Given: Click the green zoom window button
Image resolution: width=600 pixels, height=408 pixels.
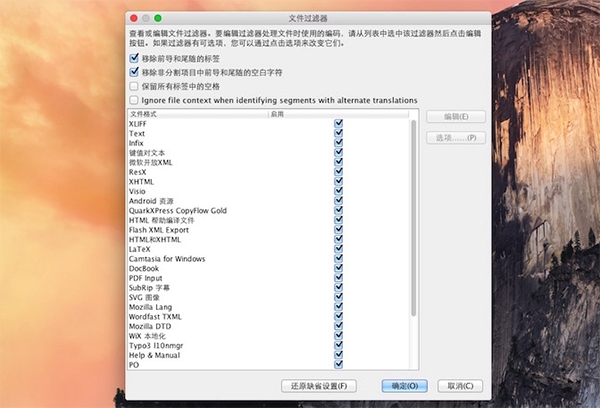Looking at the screenshot, I should pos(158,18).
